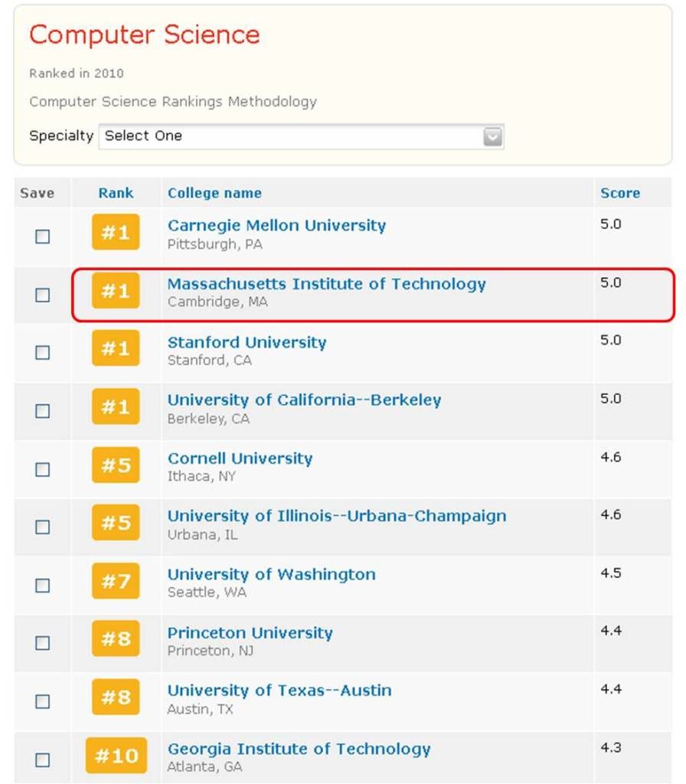Image resolution: width=686 pixels, height=784 pixels.
Task: Sort by the Rank column header
Action: [x=116, y=193]
